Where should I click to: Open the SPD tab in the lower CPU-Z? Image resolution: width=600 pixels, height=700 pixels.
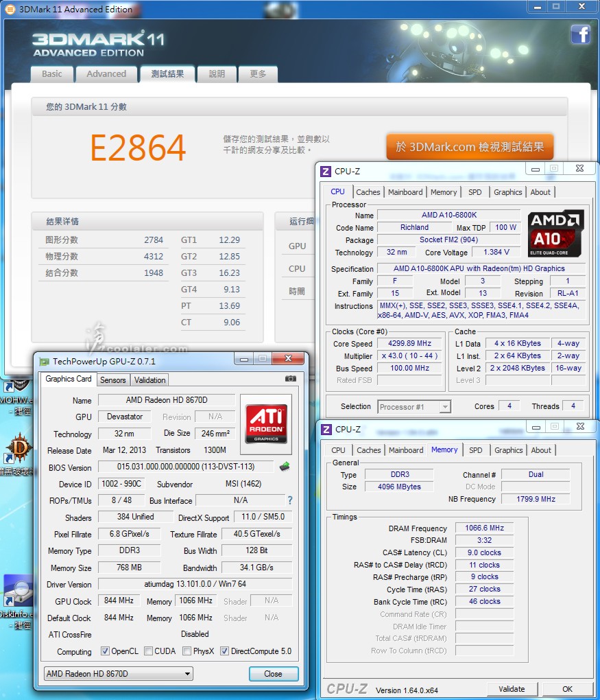(475, 450)
